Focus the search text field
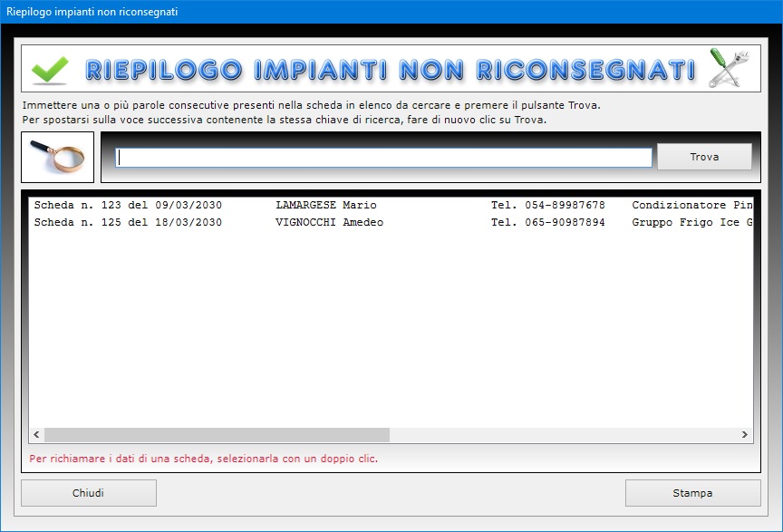Screen dimensions: 783x532 [x=383, y=158]
